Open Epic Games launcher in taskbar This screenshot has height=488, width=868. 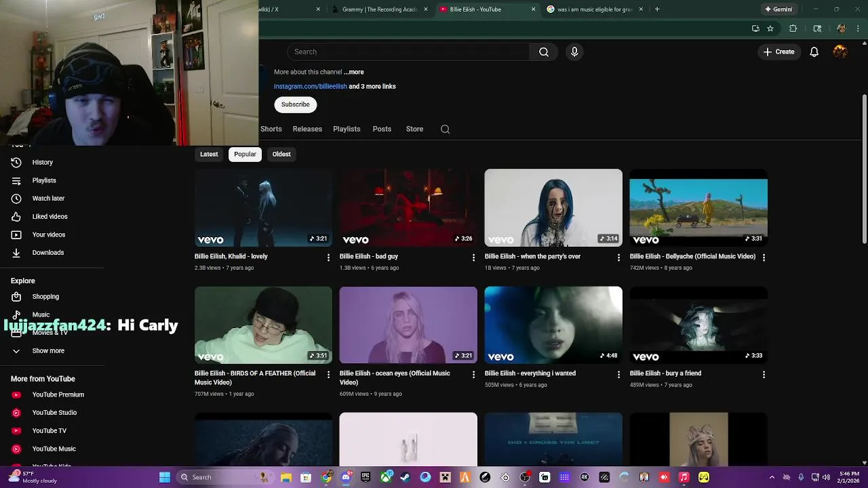click(x=366, y=477)
